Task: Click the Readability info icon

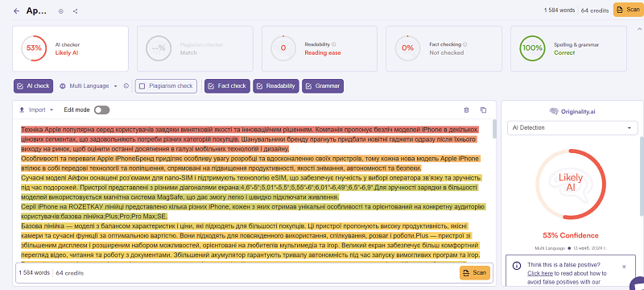Action: click(x=334, y=44)
